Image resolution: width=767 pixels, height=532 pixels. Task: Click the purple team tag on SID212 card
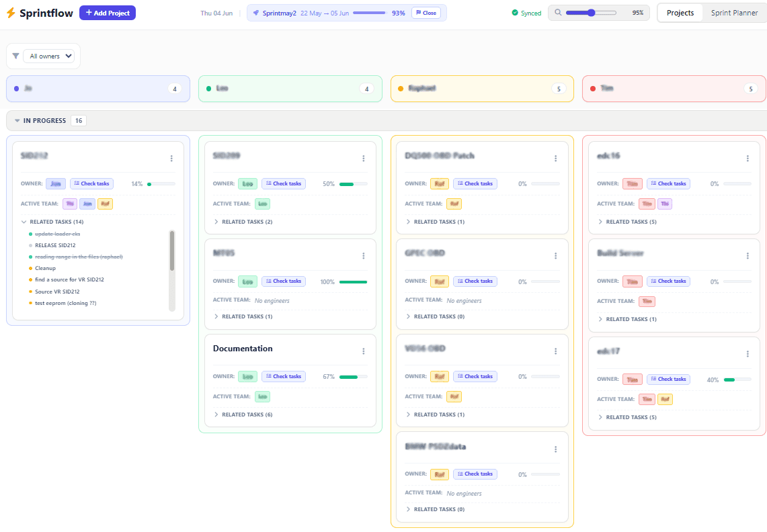[70, 204]
